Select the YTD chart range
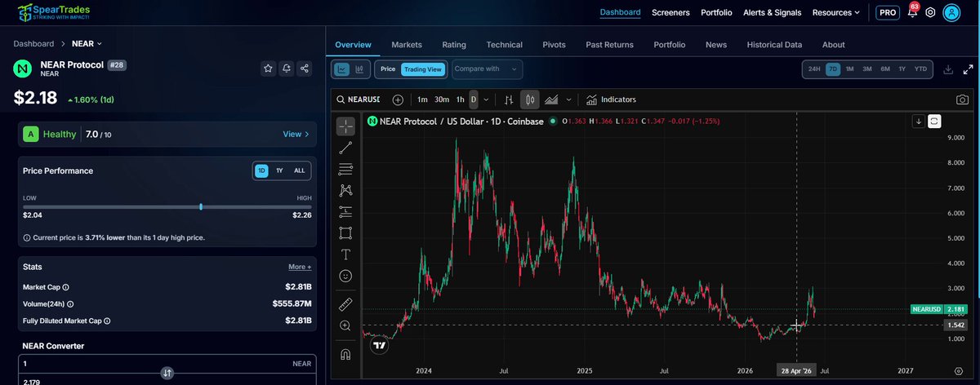The width and height of the screenshot is (980, 385). tap(920, 69)
